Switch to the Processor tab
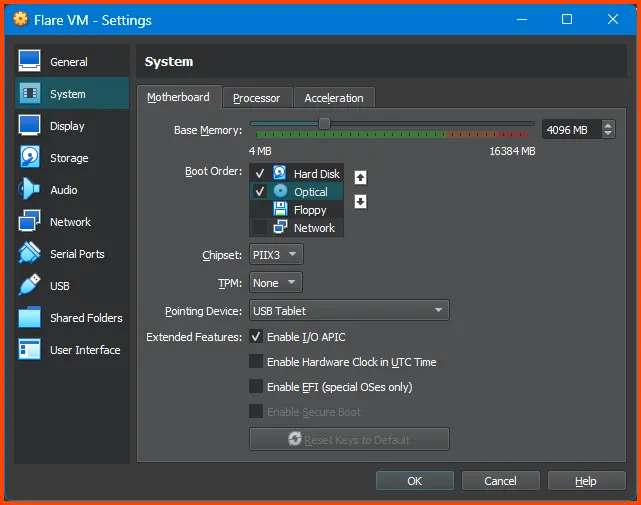This screenshot has width=641, height=505. (257, 98)
